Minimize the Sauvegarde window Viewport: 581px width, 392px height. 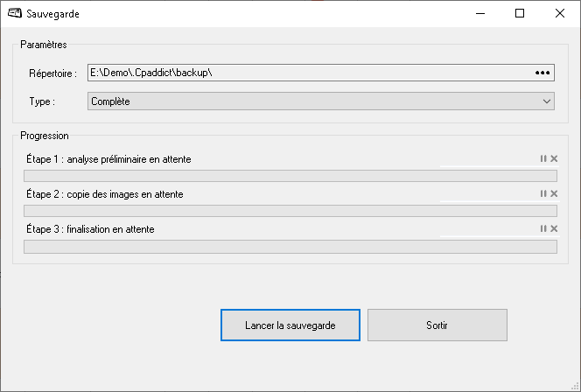point(479,14)
